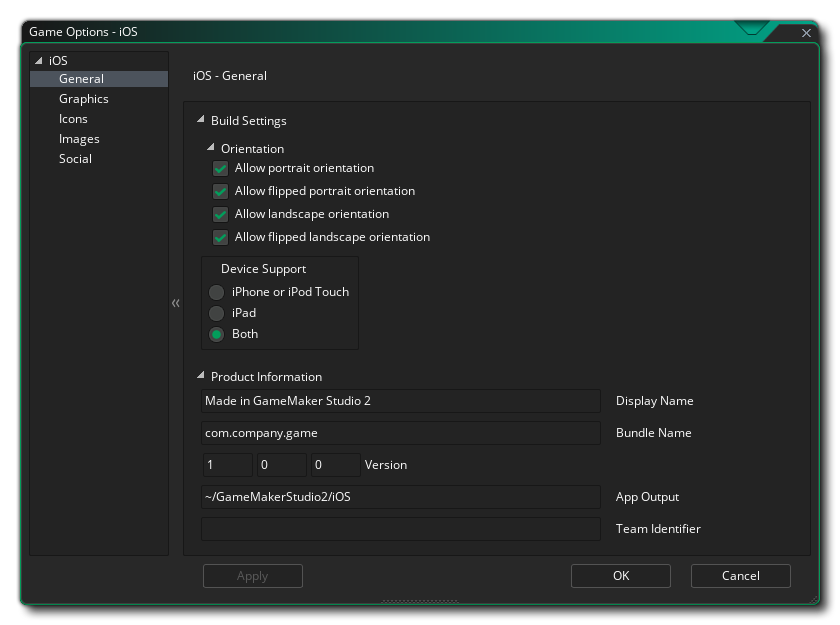The width and height of the screenshot is (840, 625).
Task: Uncheck Allow portrait orientation
Action: pyautogui.click(x=221, y=169)
